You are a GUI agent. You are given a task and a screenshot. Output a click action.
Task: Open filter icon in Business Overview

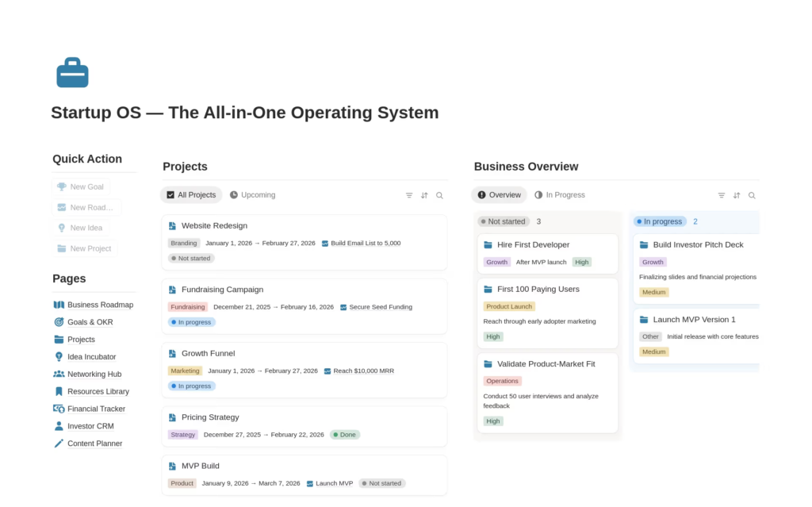pyautogui.click(x=722, y=195)
